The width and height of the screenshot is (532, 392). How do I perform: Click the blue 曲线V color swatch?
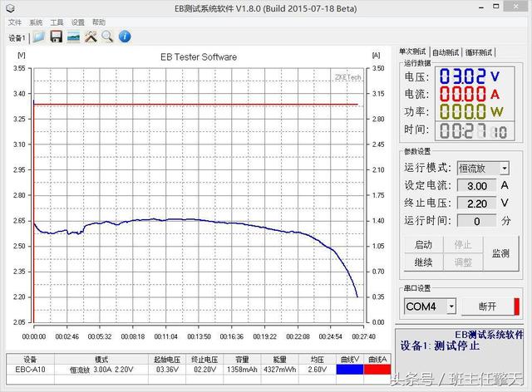coord(350,370)
